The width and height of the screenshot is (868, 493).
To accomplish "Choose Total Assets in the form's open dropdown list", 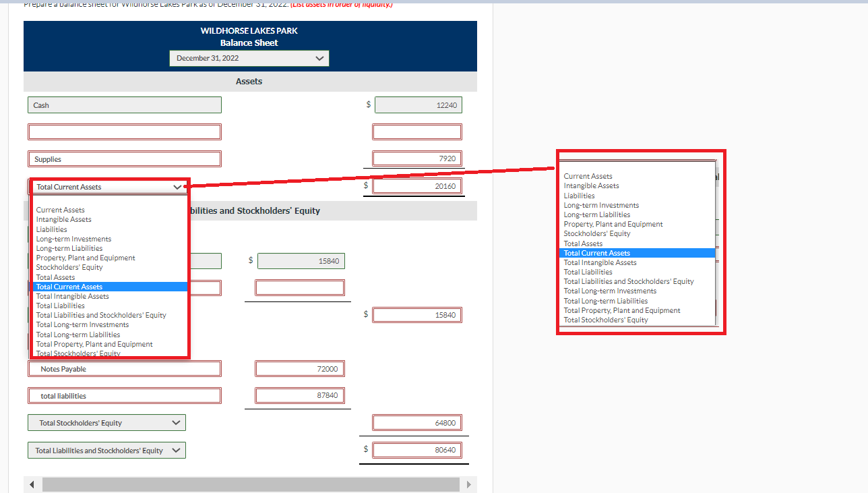I will coord(56,277).
